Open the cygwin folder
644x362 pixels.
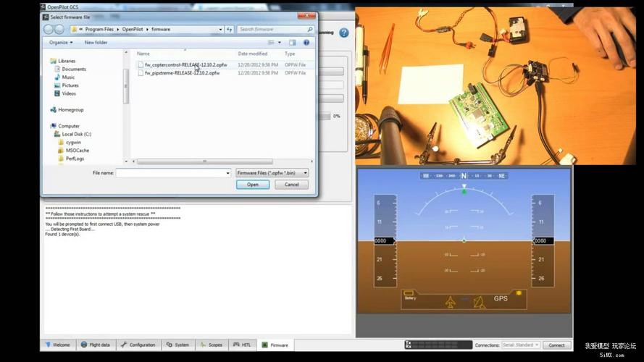coord(73,143)
